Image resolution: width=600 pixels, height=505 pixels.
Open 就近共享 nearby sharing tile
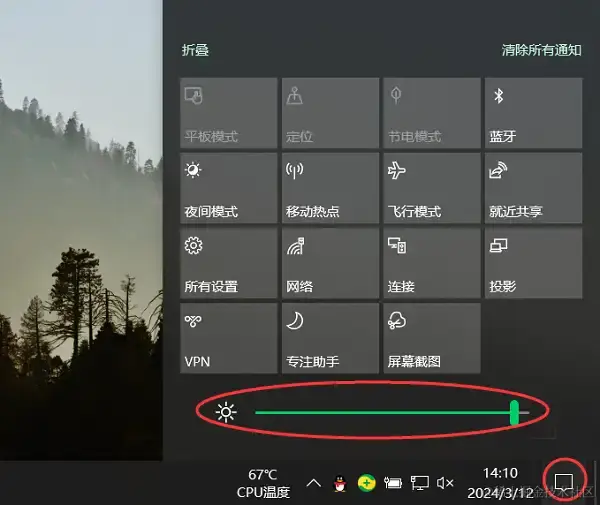tap(533, 188)
